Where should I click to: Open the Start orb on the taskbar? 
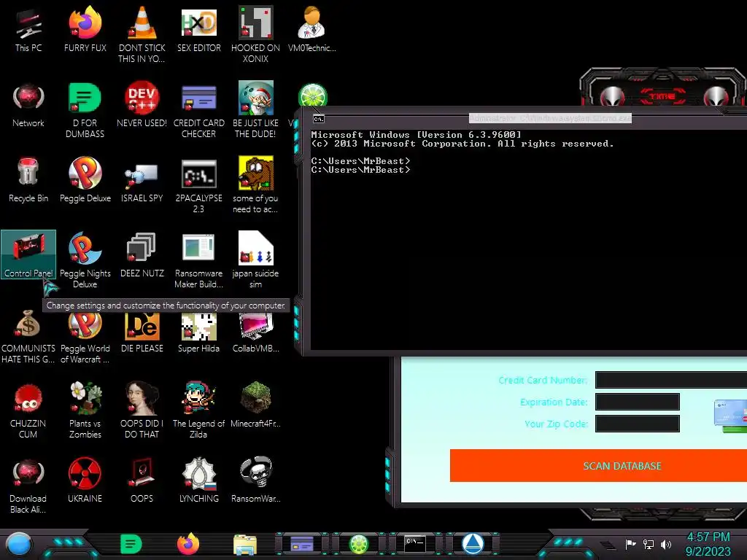[x=18, y=544]
